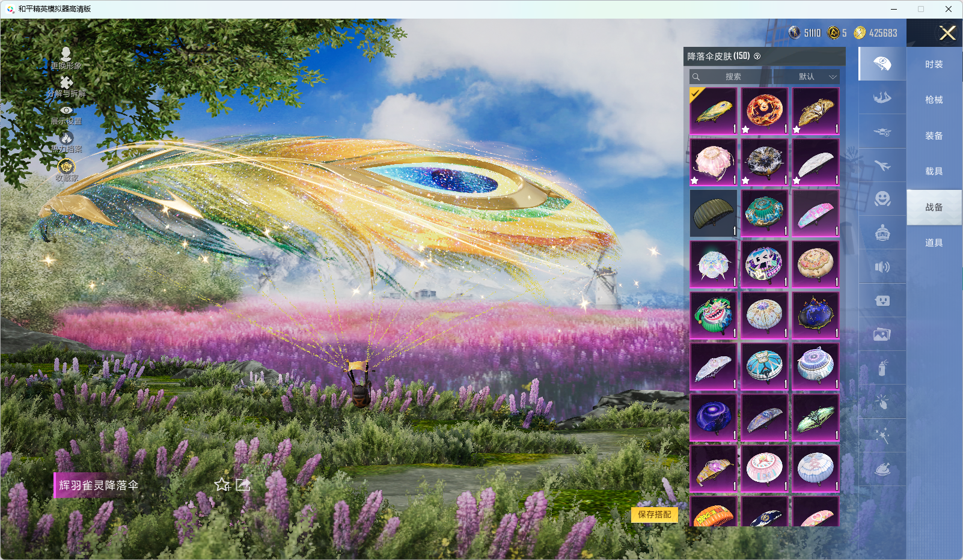The image size is (963, 560).
Task: Select the green butterfly wing parachute skin
Action: [x=816, y=418]
